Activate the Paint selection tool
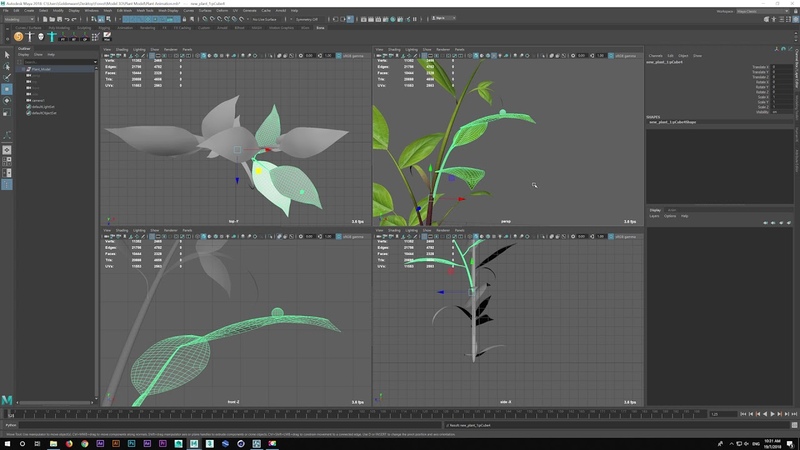Viewport: 800px width, 450px height. 7,77
